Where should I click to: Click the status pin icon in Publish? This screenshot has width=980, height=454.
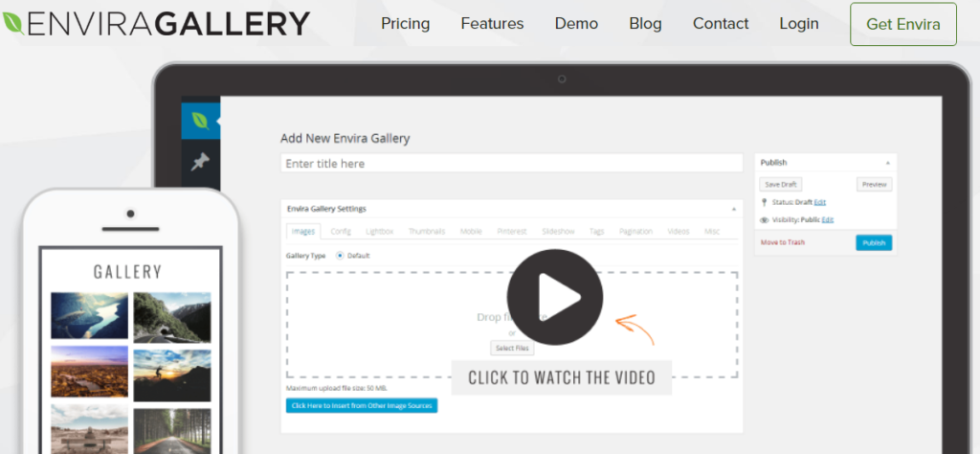(x=764, y=203)
